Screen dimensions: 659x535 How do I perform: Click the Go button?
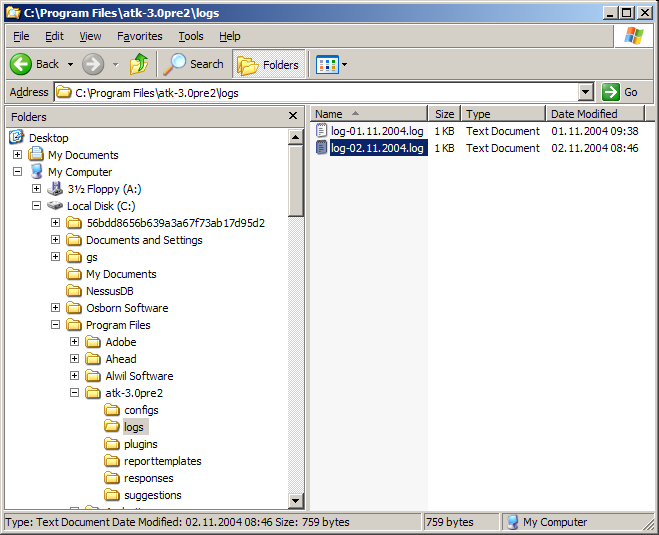[x=620, y=92]
